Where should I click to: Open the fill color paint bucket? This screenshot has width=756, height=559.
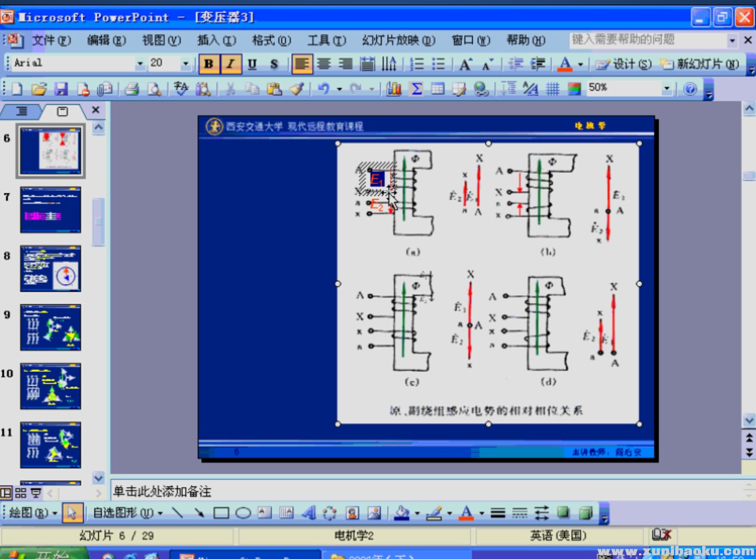coord(404,513)
